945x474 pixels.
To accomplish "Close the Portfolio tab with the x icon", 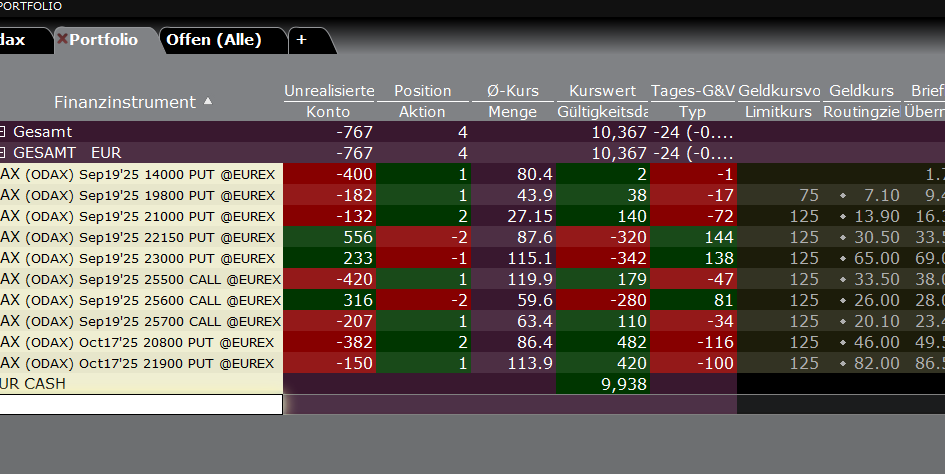I will click(62, 39).
